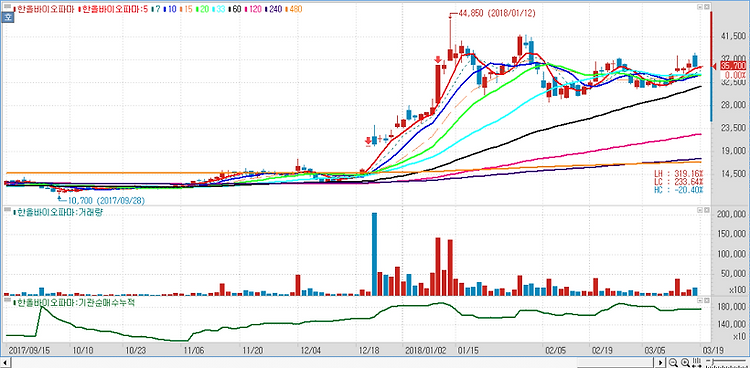This screenshot has width=750, height=368.
Task: Click the LC : 233.64% statistic
Action: coord(678,182)
